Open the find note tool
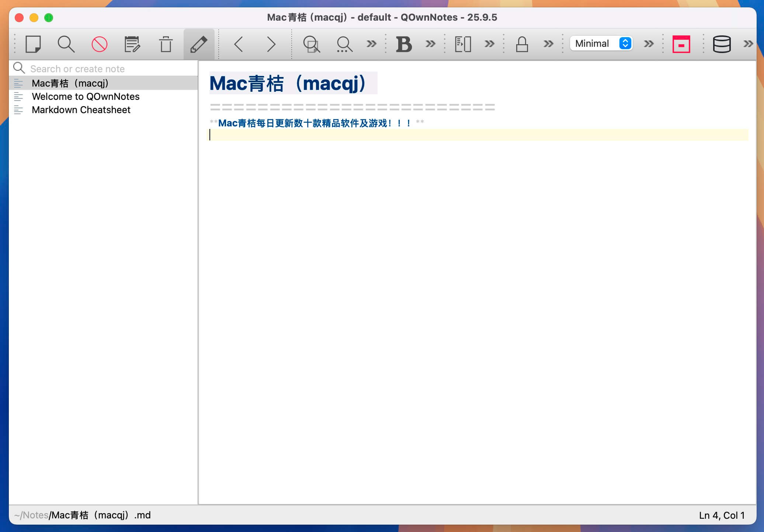Viewport: 764px width, 532px height. coord(66,44)
